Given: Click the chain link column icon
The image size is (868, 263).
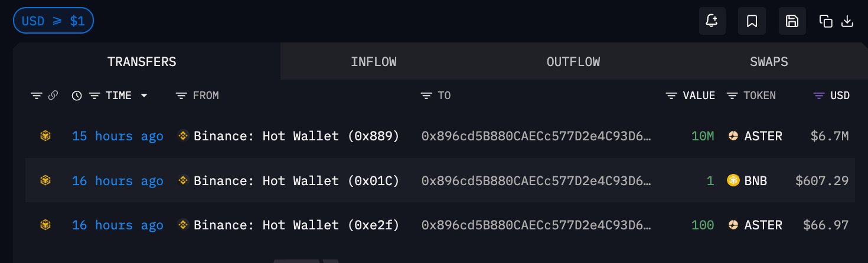Looking at the screenshot, I should click(x=53, y=96).
